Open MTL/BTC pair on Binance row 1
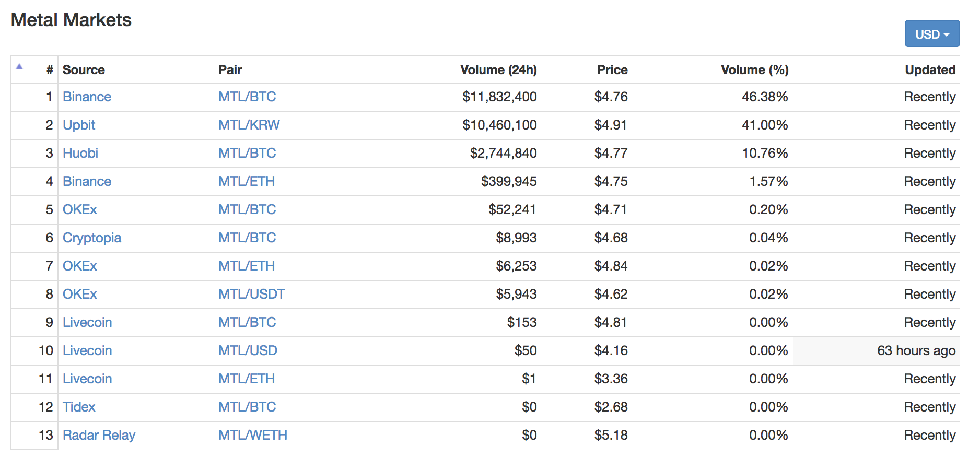The image size is (980, 470). [247, 97]
